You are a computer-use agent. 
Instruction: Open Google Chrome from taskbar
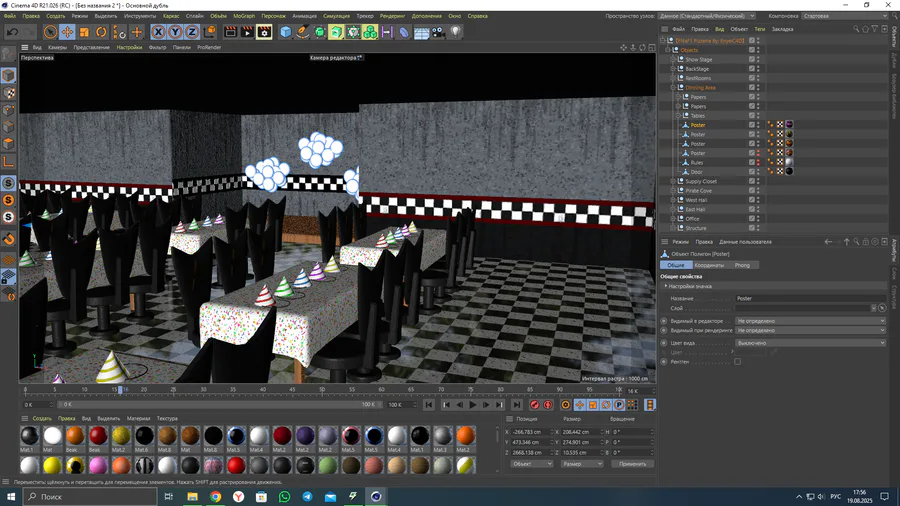[x=216, y=497]
